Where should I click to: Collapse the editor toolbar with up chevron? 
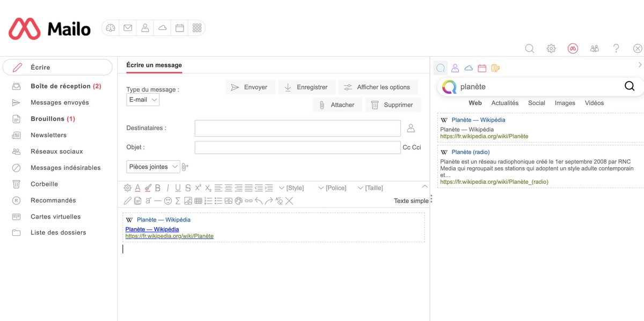425,186
